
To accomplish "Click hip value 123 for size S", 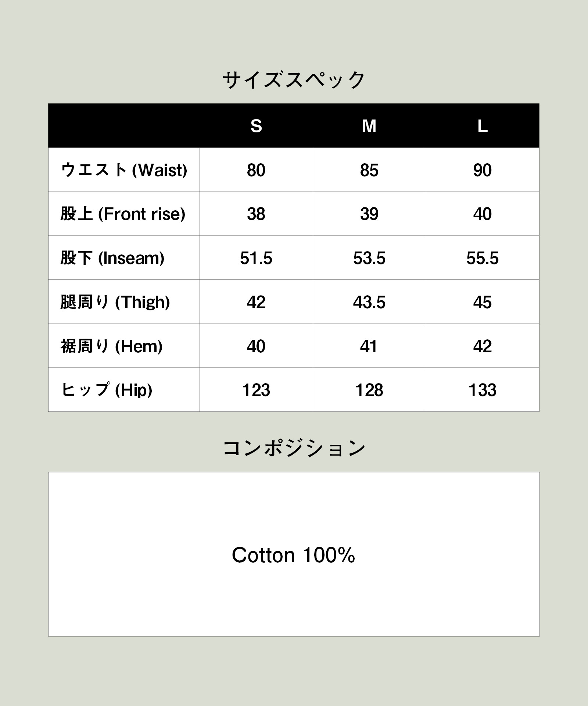I will coord(256,390).
